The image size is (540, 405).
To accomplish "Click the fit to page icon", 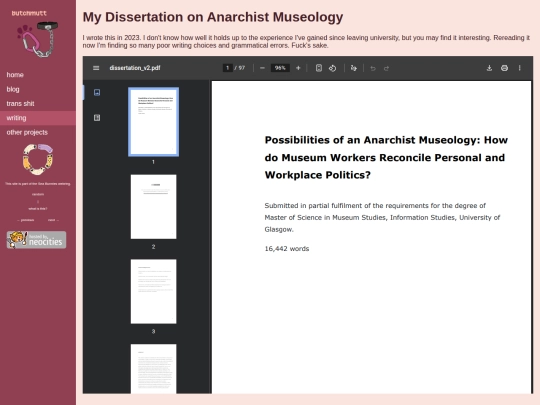I will pyautogui.click(x=319, y=68).
